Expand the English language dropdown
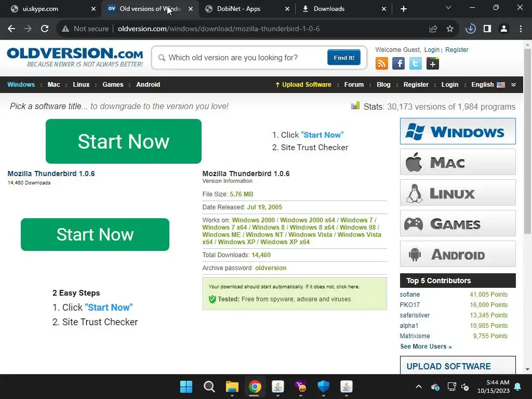Screen dimensions: 532x399 pyautogui.click(x=513, y=85)
